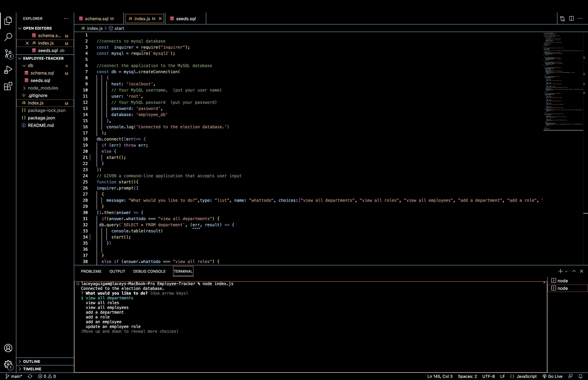Click Explorer more actions ellipsis
The image size is (588, 380).
tap(66, 19)
